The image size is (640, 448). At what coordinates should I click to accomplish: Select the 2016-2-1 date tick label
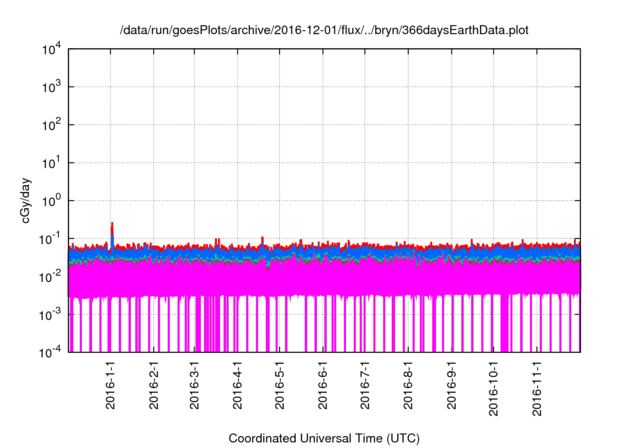coord(154,387)
